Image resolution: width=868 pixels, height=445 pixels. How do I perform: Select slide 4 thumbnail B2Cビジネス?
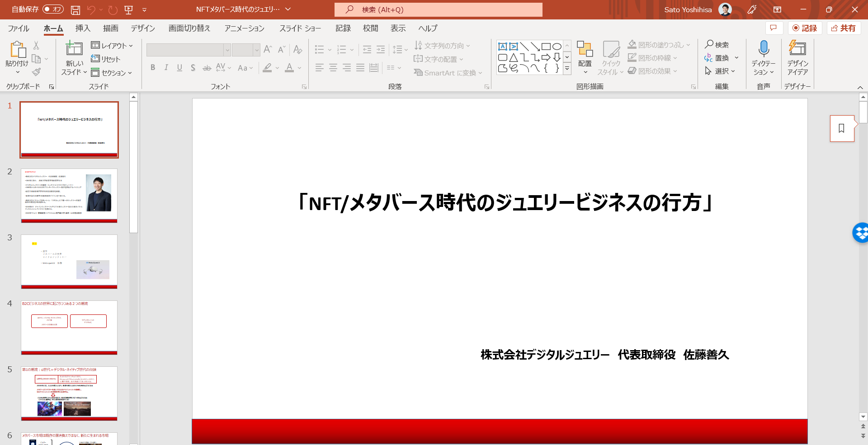coord(69,328)
